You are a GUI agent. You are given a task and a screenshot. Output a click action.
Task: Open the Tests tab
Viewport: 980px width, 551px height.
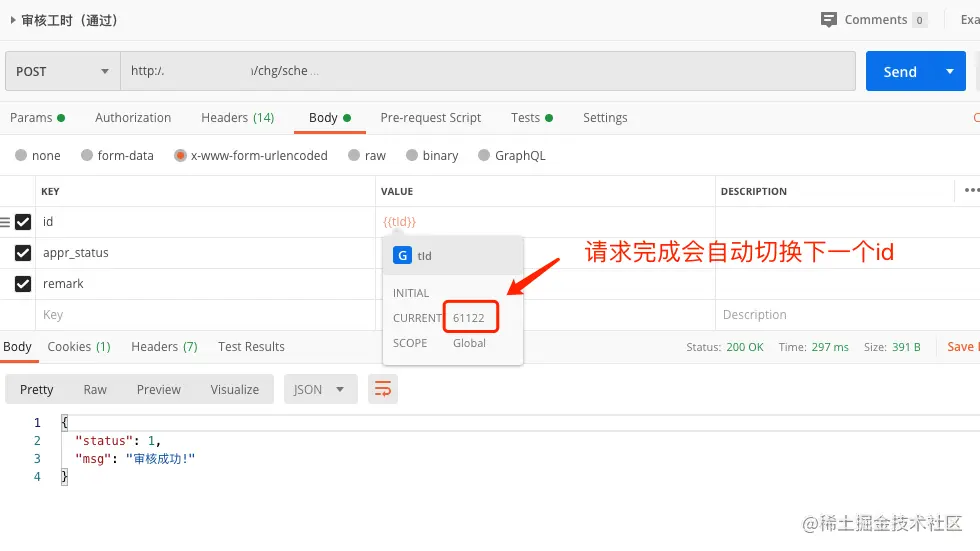point(532,117)
